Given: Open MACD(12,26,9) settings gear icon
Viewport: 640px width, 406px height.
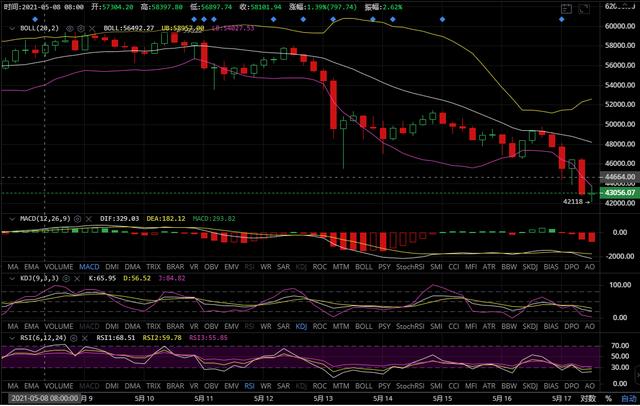Looking at the screenshot, I should pos(78,219).
